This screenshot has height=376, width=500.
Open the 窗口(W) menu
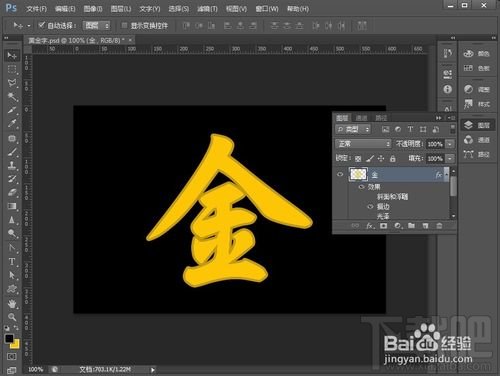267,9
